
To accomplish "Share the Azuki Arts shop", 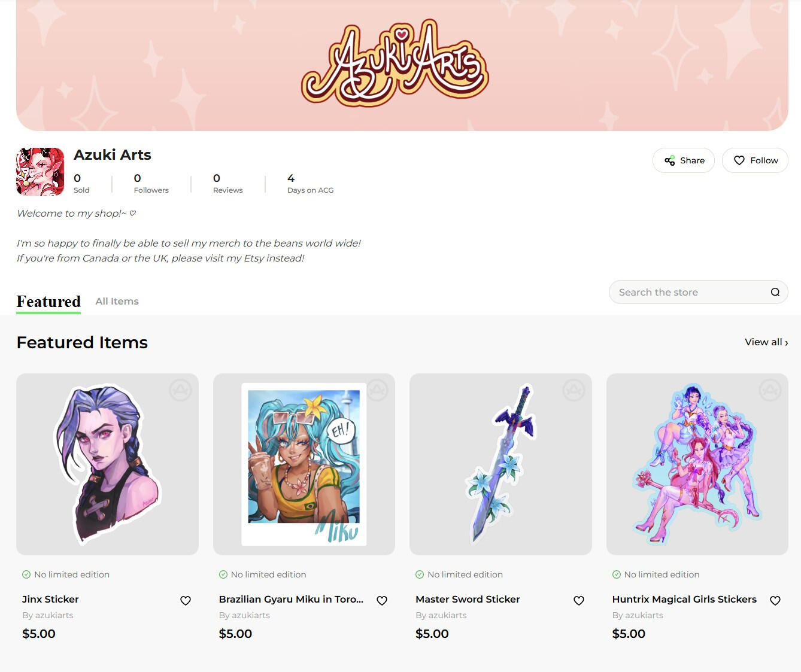I will point(684,160).
